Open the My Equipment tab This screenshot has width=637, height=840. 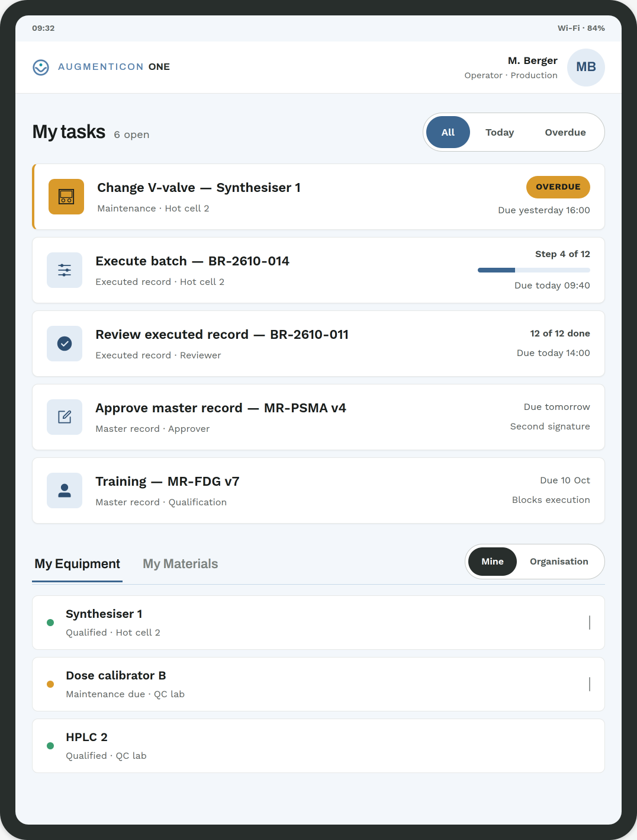[x=78, y=564]
